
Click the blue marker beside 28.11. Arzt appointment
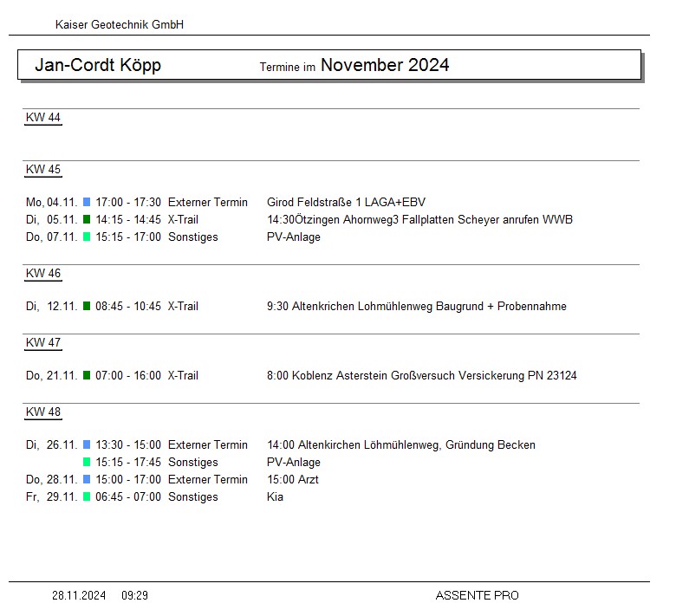(x=87, y=480)
